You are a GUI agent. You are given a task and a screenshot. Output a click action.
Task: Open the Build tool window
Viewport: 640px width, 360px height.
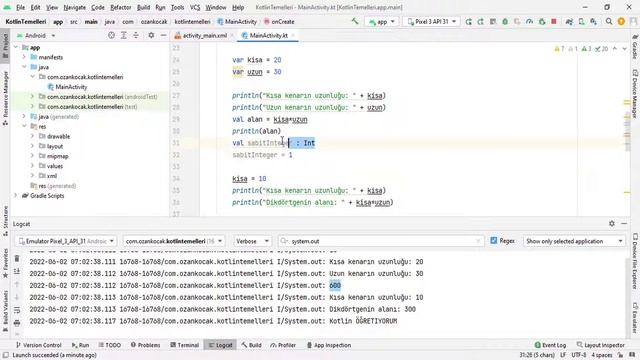point(251,345)
